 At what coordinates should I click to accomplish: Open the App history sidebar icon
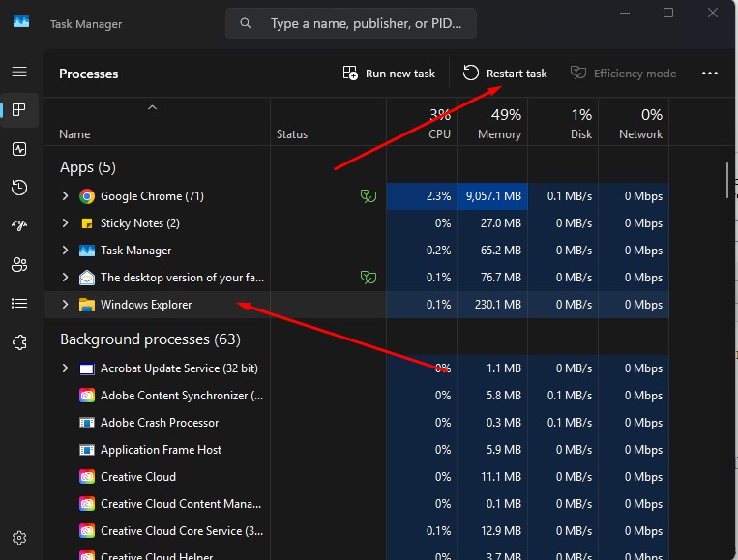[x=19, y=188]
